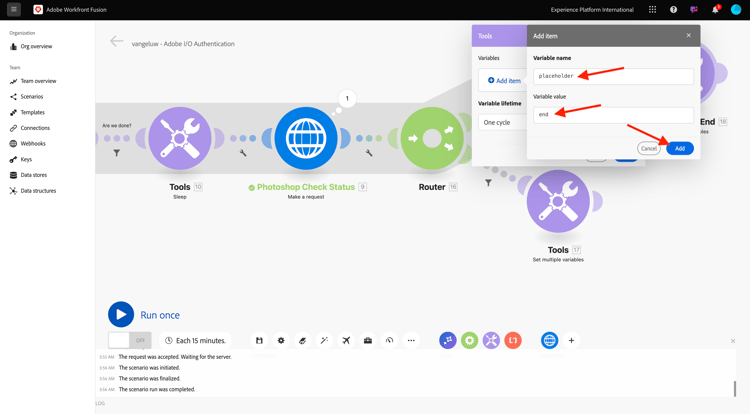The image size is (750, 414).
Task: Open the user profile avatar
Action: (x=736, y=10)
